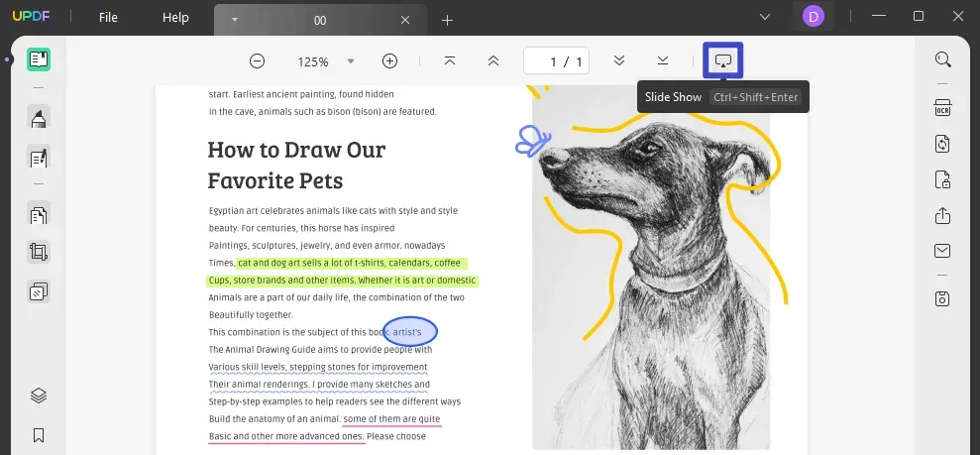Expand the tab list dropdown arrow
This screenshot has width=980, height=455.
pyautogui.click(x=235, y=20)
